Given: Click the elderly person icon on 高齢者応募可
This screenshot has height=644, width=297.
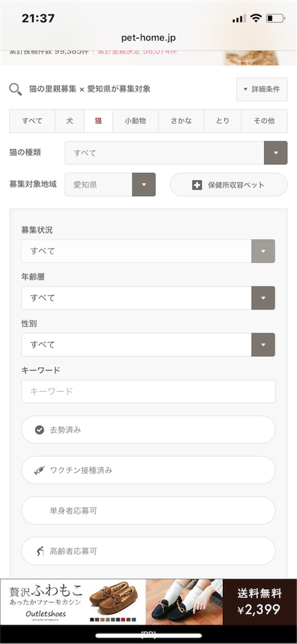Looking at the screenshot, I should [40, 551].
